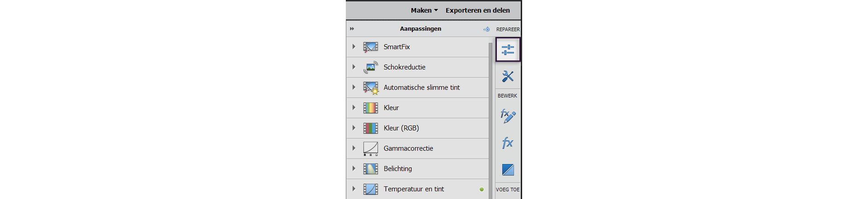Viewport: 868px width, 199px height.
Task: Open Exporteren en delen menu
Action: (477, 10)
